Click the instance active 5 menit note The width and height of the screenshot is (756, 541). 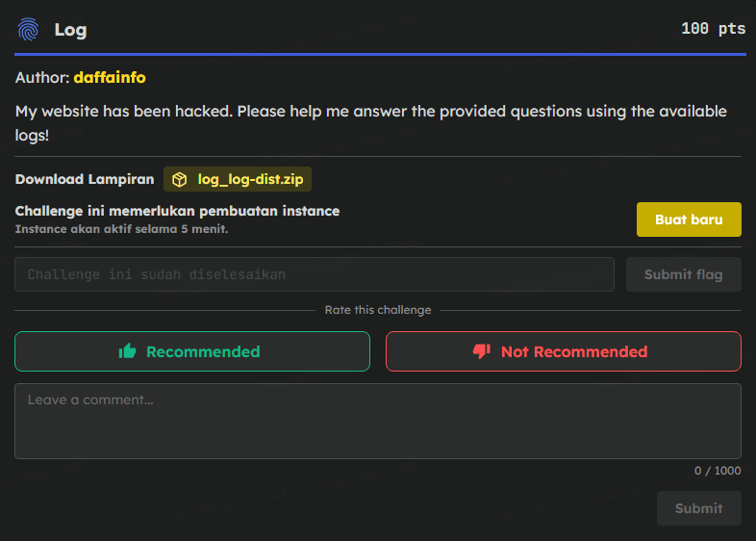click(x=121, y=229)
